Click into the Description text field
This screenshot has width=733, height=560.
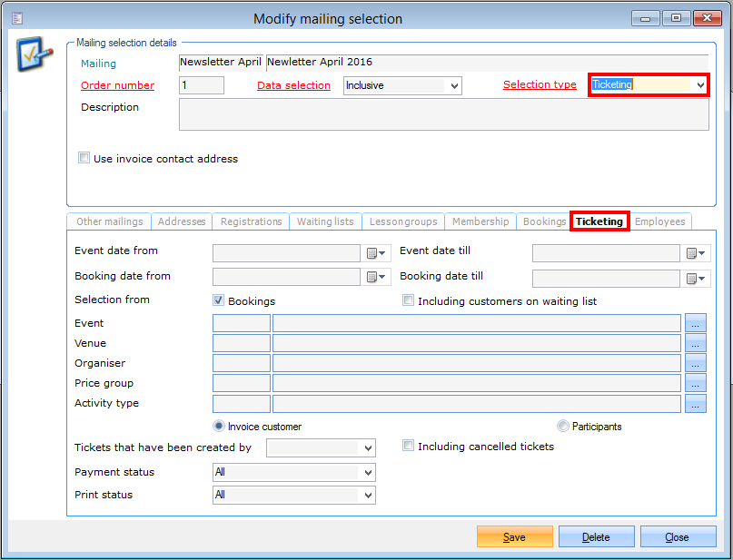click(x=443, y=114)
